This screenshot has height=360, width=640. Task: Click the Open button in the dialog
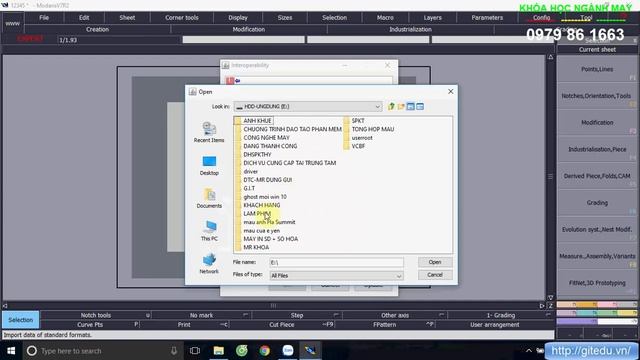pos(435,262)
